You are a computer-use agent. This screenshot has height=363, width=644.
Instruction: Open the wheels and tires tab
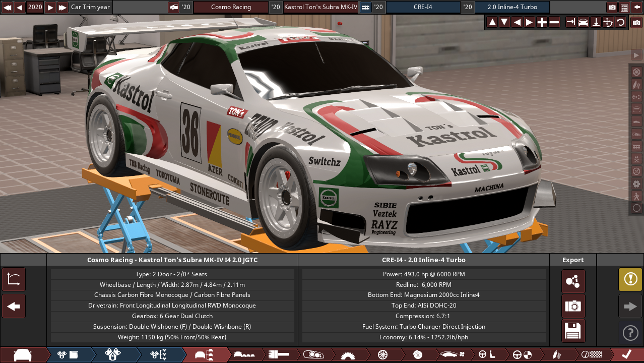(382, 355)
